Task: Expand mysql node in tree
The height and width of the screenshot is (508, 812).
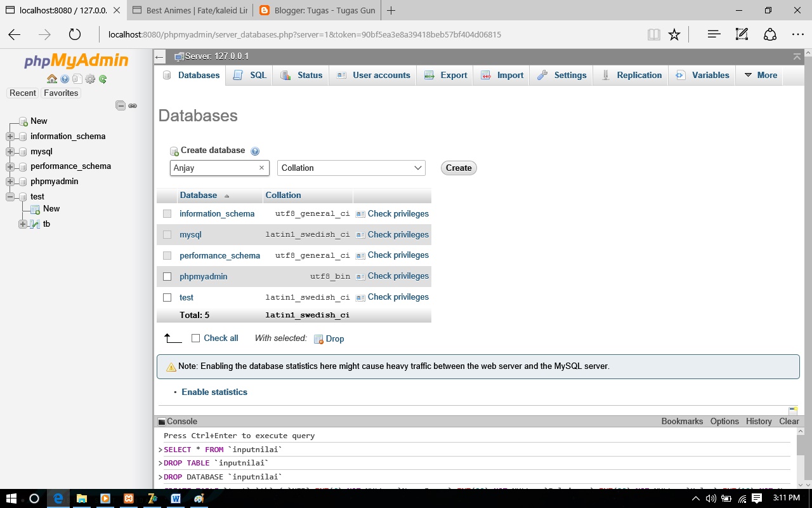Action: [10, 152]
